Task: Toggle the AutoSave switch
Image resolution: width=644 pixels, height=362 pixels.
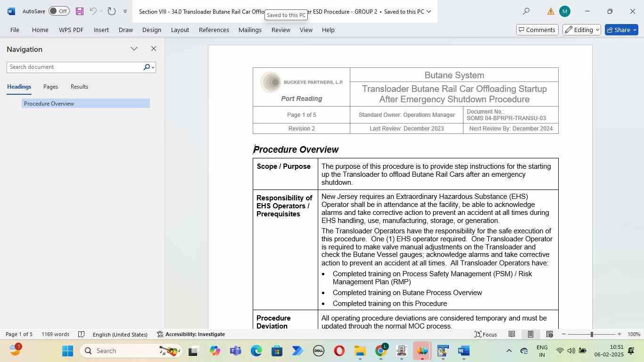Action: click(x=59, y=11)
